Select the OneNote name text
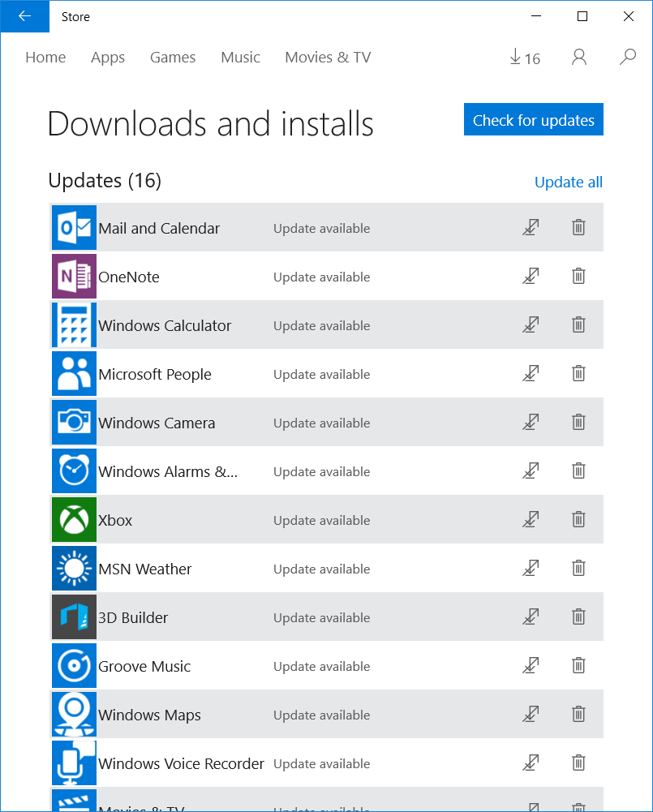 tap(129, 277)
